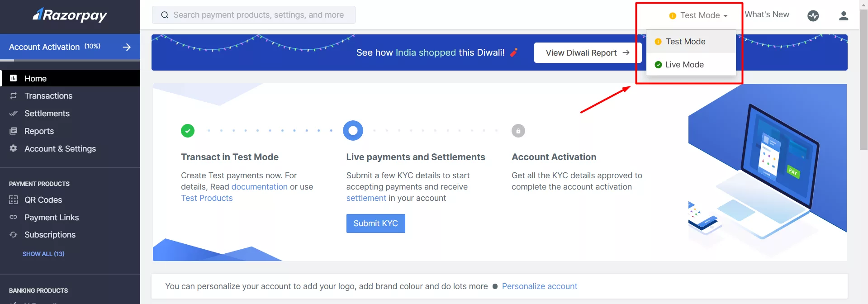Viewport: 868px width, 304px height.
Task: Open the user profile icon
Action: [x=843, y=16]
